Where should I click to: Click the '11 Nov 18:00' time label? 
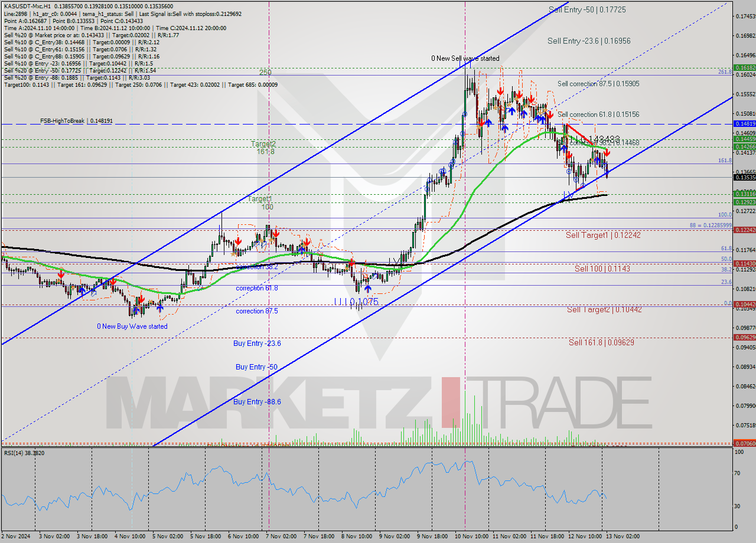[546, 537]
